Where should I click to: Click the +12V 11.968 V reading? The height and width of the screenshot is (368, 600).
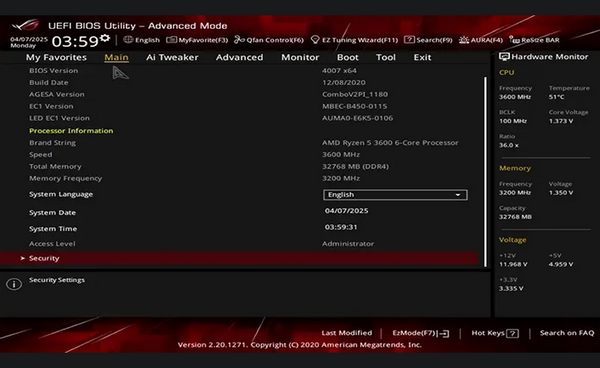point(513,264)
